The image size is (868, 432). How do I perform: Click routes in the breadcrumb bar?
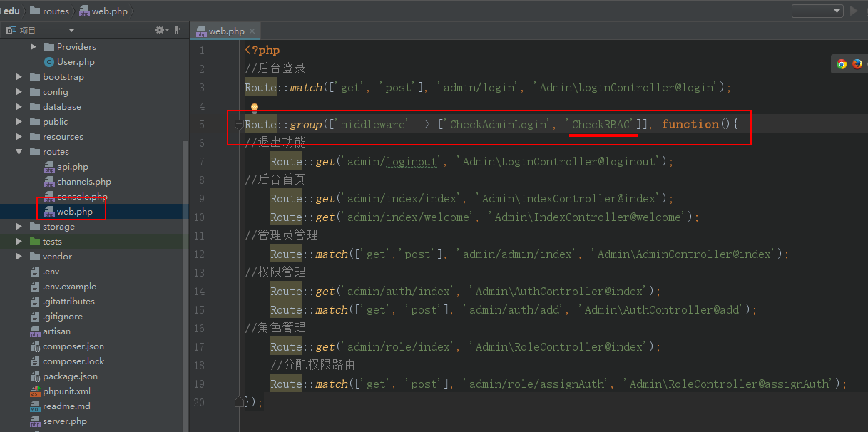(x=55, y=11)
